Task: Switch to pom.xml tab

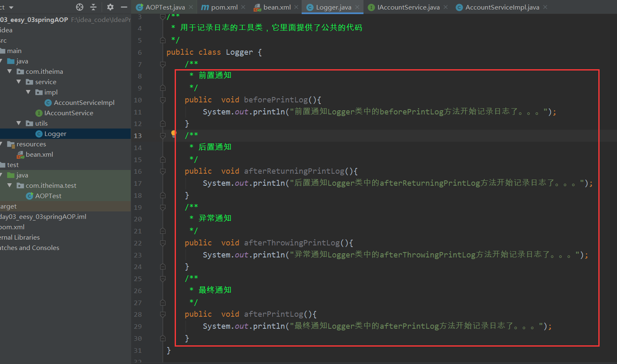Action: coord(224,7)
